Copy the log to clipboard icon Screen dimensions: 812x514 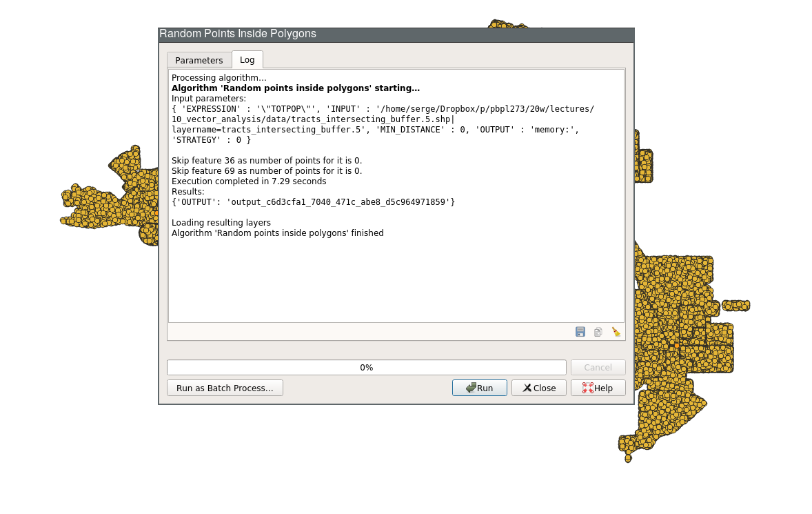pyautogui.click(x=598, y=332)
